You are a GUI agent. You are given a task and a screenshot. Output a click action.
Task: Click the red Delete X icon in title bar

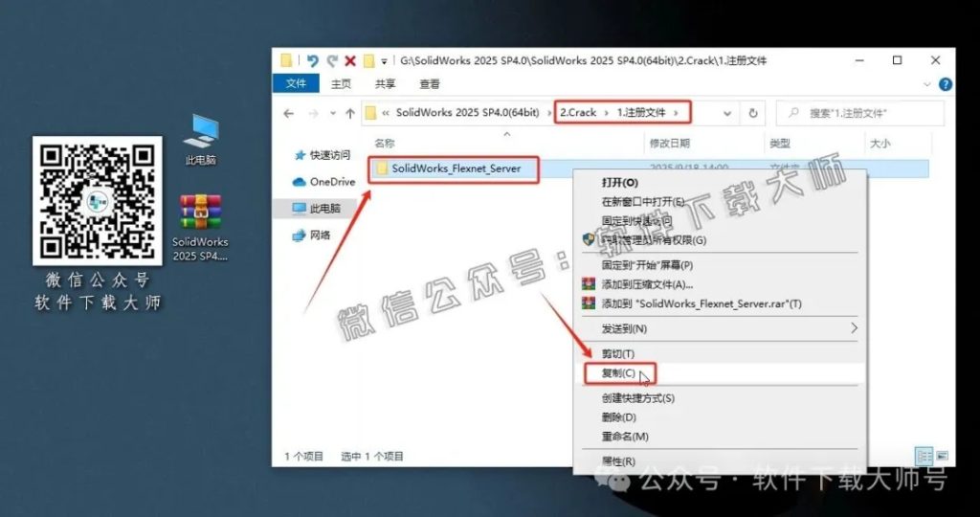click(350, 60)
